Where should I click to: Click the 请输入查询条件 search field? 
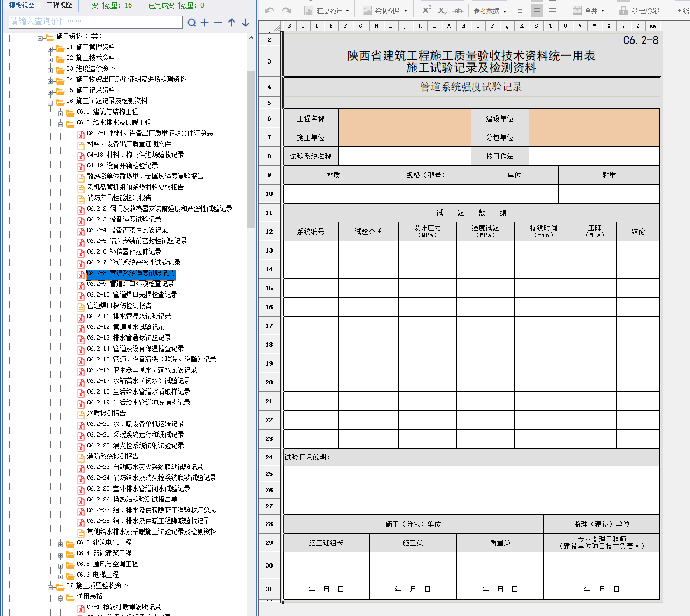pos(96,22)
